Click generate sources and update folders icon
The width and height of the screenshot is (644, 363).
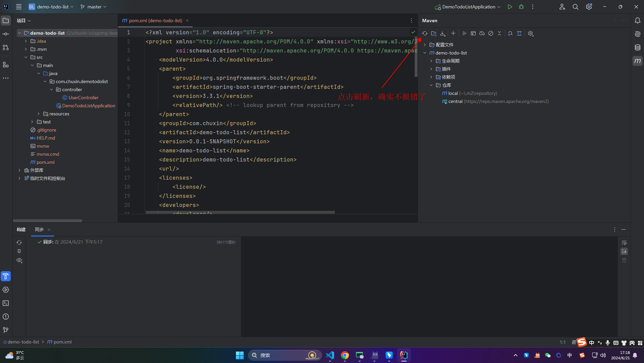434,33
